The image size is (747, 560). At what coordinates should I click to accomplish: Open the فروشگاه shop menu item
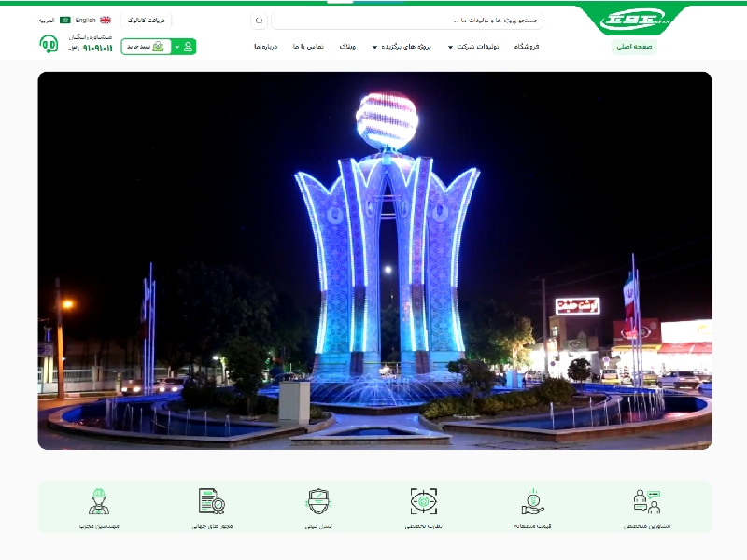point(527,47)
